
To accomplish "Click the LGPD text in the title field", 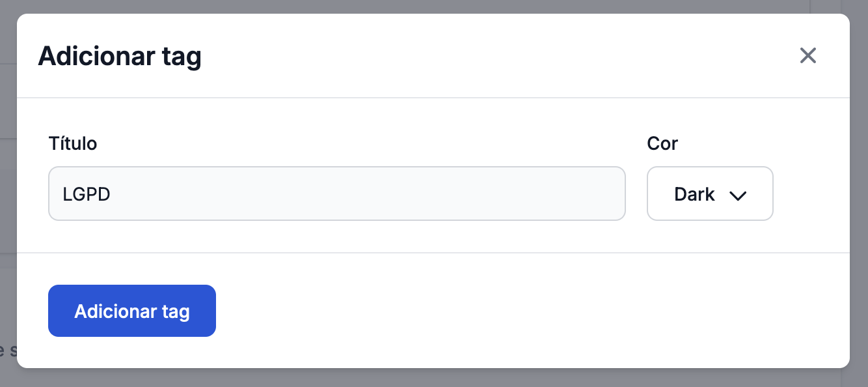I will click(x=86, y=194).
